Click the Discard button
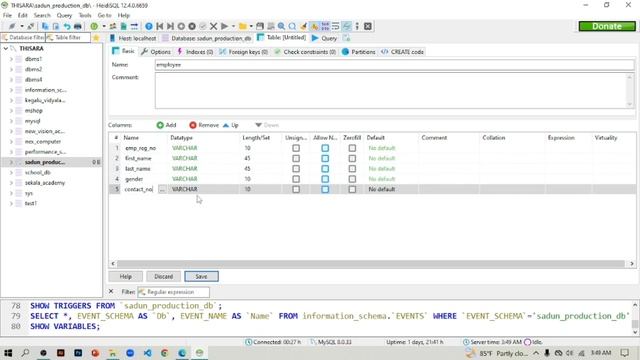Image resolution: width=640 pixels, height=360 pixels. pyautogui.click(x=163, y=276)
